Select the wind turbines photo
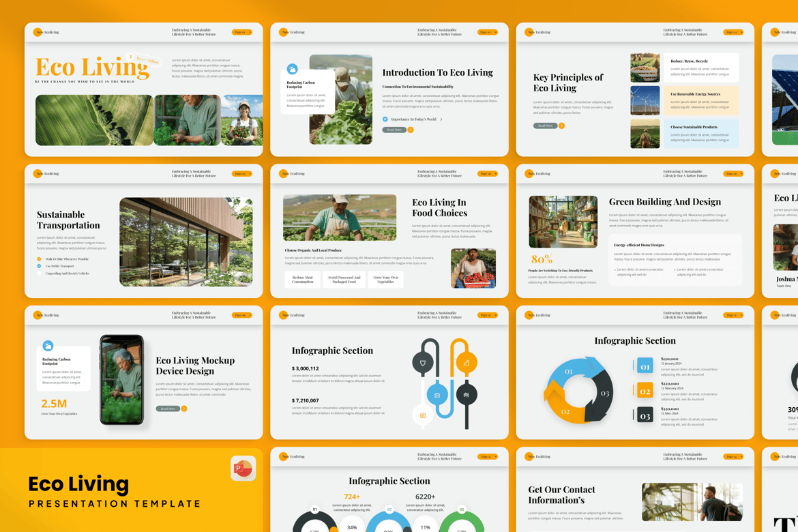The height and width of the screenshot is (532, 798). click(x=645, y=100)
